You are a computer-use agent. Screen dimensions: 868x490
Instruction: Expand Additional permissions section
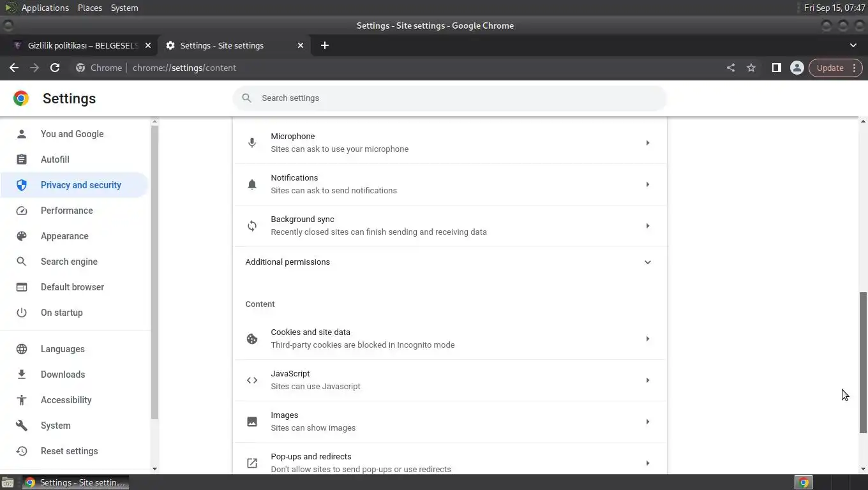(647, 262)
